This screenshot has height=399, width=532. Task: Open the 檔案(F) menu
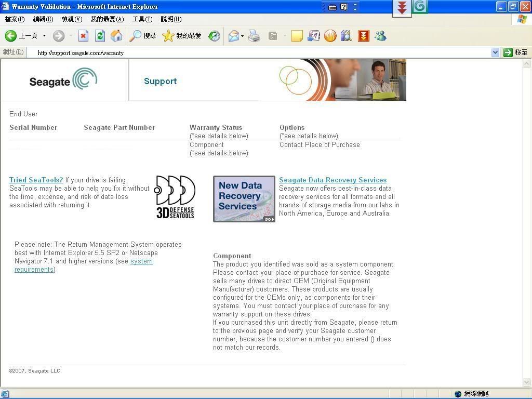(x=15, y=19)
